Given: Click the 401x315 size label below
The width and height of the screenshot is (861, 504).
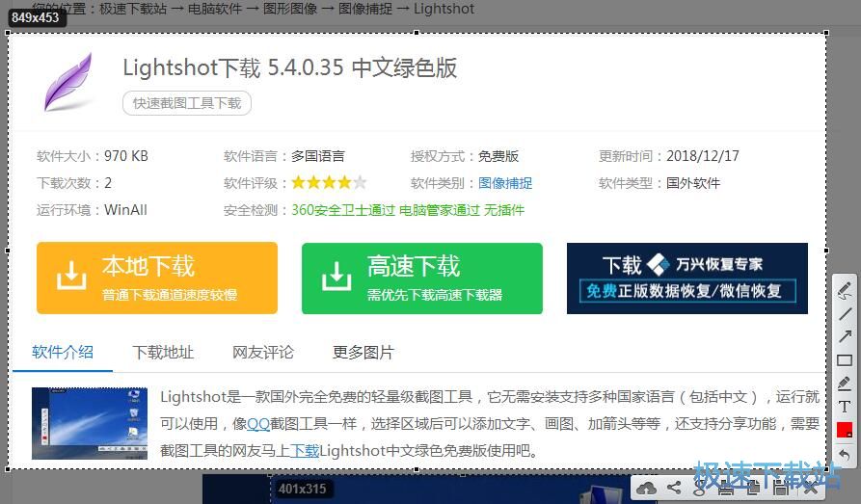Looking at the screenshot, I should coord(302,489).
